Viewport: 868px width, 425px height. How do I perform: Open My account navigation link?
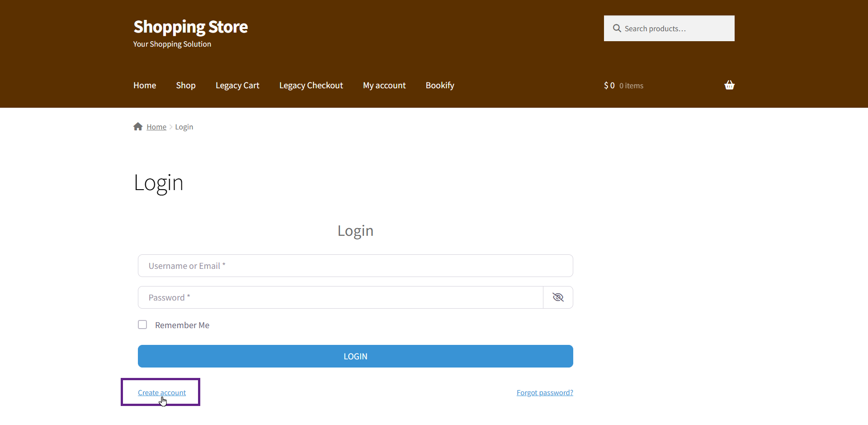(384, 86)
